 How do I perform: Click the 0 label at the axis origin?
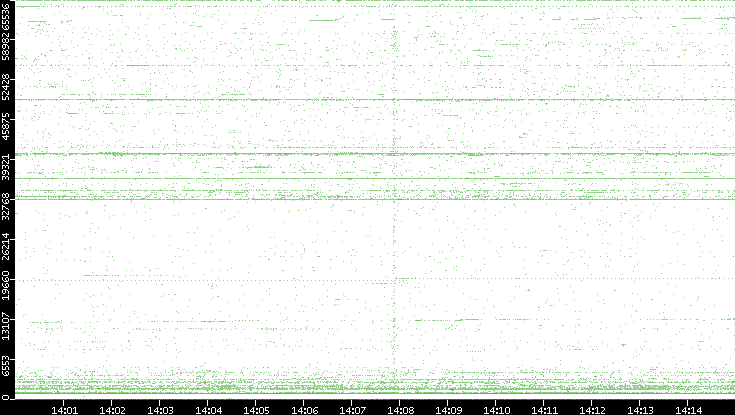pyautogui.click(x=7, y=397)
